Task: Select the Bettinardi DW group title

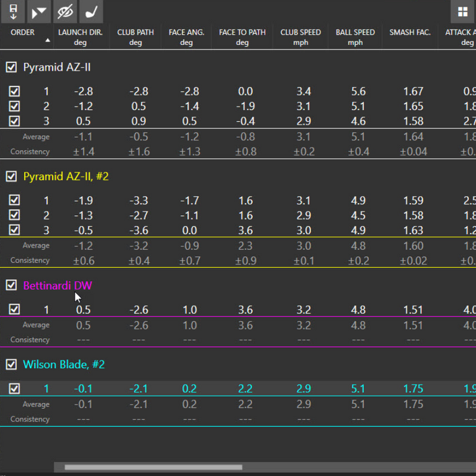Action: click(57, 286)
